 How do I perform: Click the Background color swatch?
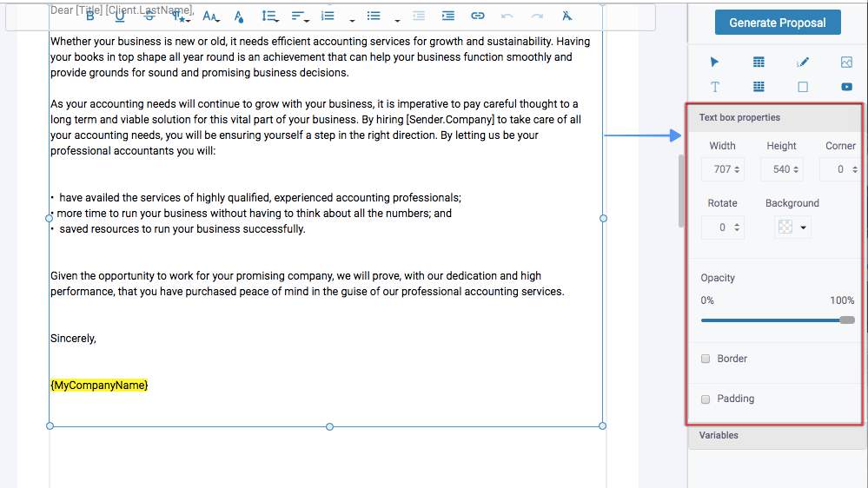pos(785,227)
